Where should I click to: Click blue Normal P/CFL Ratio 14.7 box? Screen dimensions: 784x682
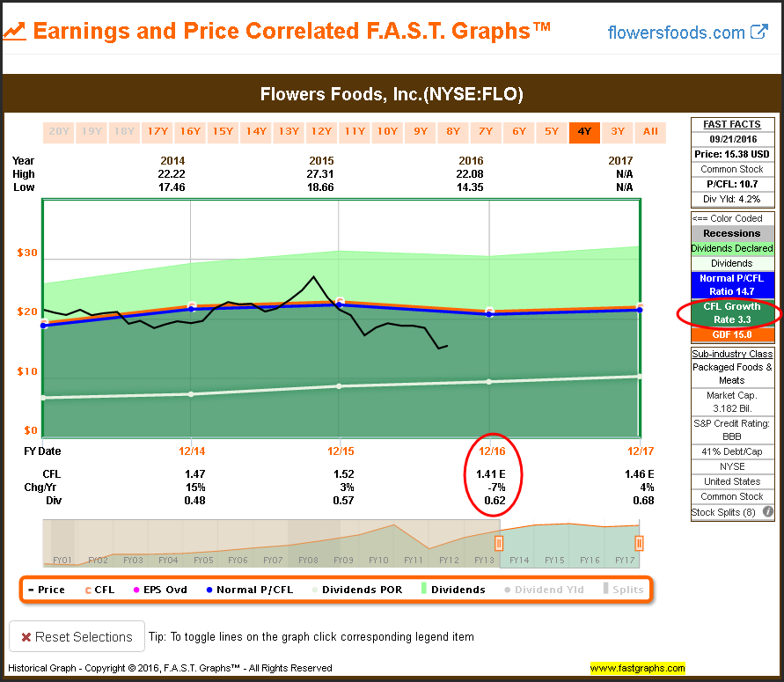[732, 284]
